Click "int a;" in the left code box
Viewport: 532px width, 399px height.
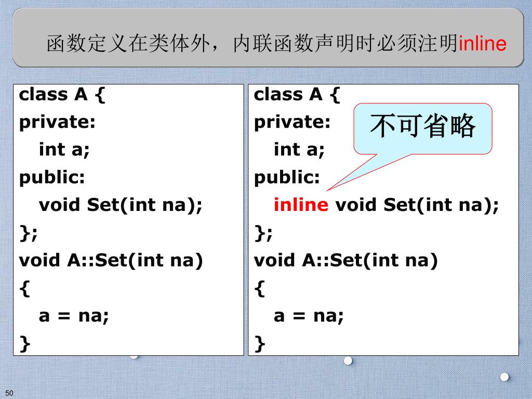pos(64,150)
